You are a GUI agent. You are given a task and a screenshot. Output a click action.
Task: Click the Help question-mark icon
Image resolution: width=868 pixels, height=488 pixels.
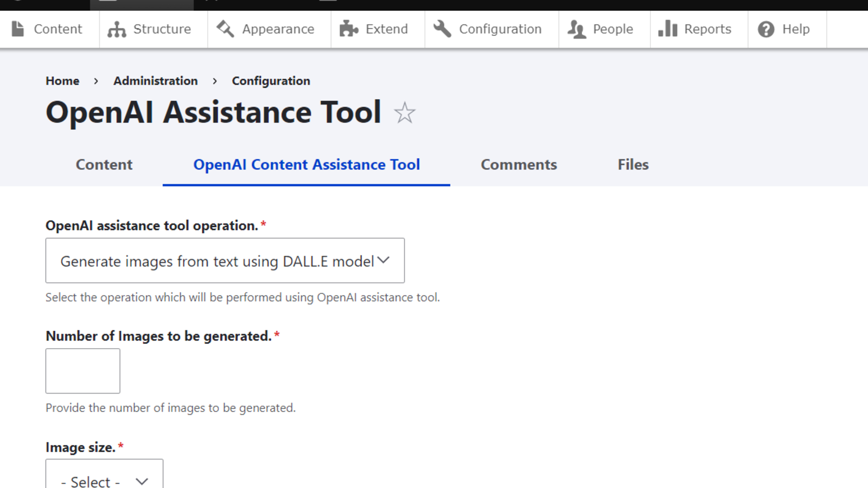[x=766, y=29]
